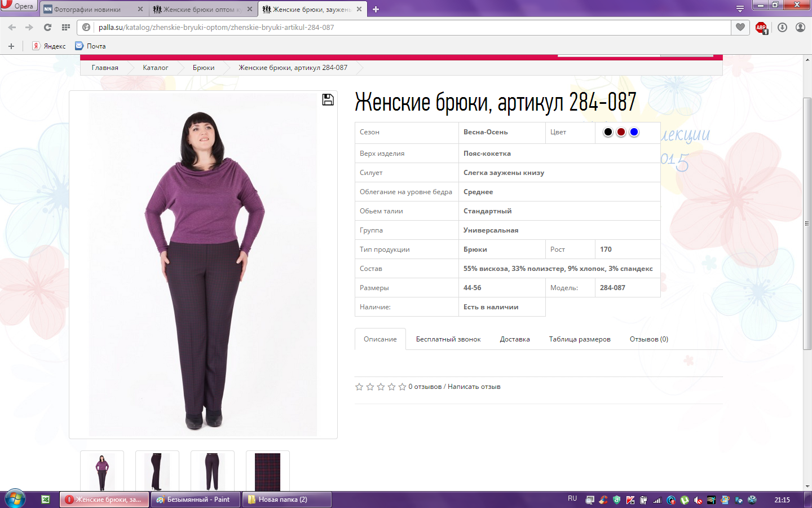Viewport: 812px width, 508px height.
Task: Click the RU language indicator
Action: 572,499
